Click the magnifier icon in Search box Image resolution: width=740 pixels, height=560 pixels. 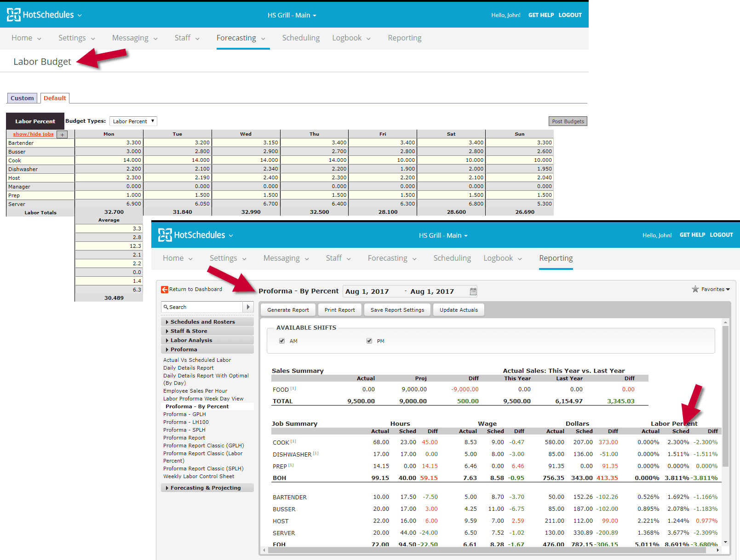pyautogui.click(x=166, y=307)
